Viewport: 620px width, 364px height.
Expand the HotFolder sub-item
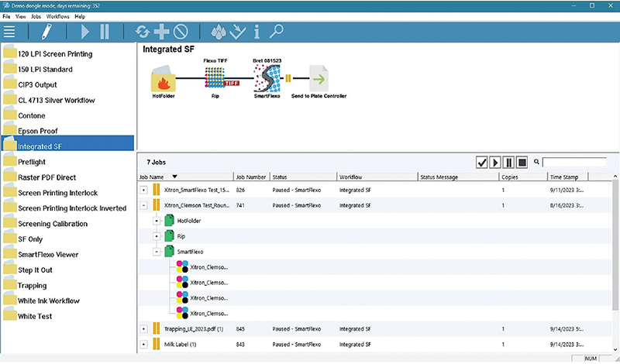pos(157,221)
